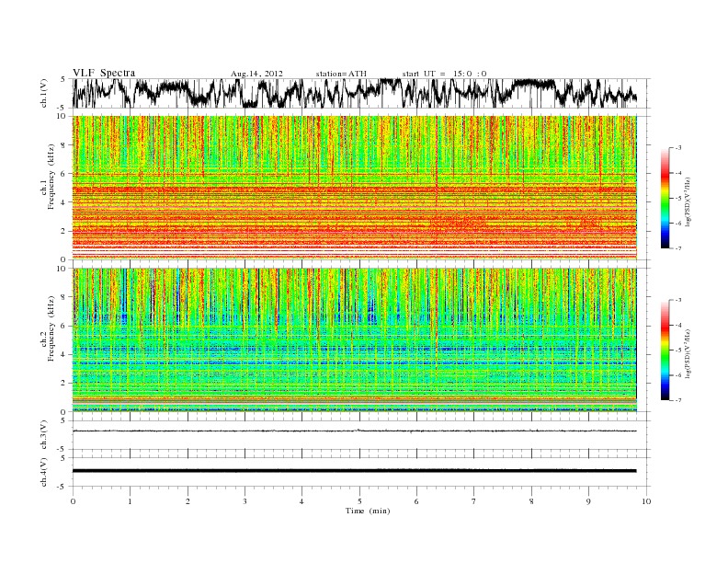Click the thick ch.4 voltage trace
728x563 pixels.
pos(354,471)
